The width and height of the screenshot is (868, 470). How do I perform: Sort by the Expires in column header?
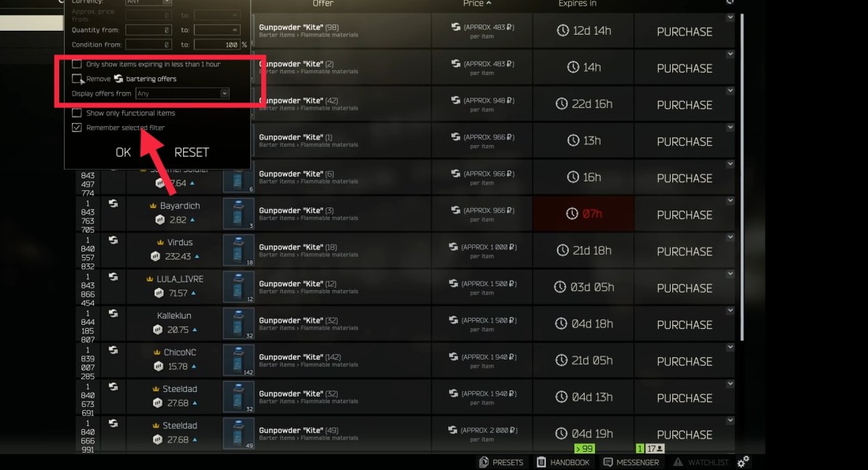pyautogui.click(x=577, y=3)
